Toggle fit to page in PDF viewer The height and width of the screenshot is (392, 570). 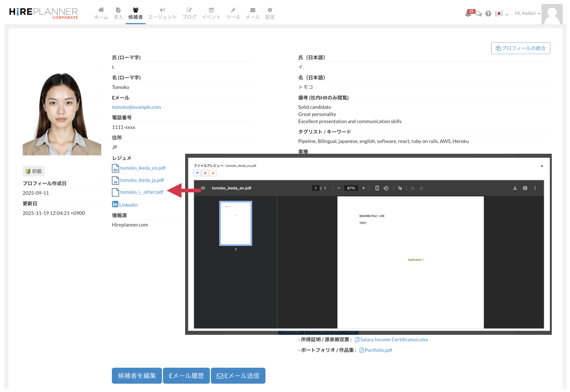377,188
